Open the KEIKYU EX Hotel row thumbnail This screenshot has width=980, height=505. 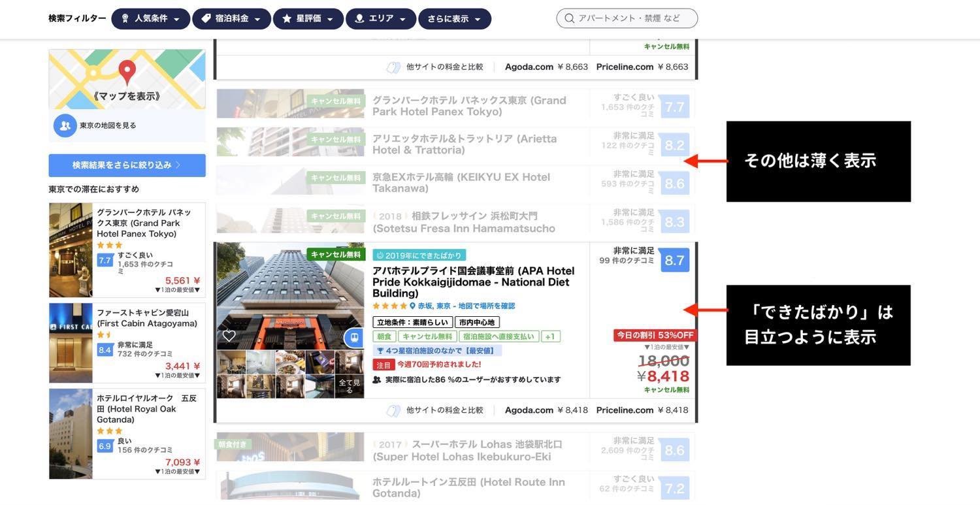tap(290, 180)
